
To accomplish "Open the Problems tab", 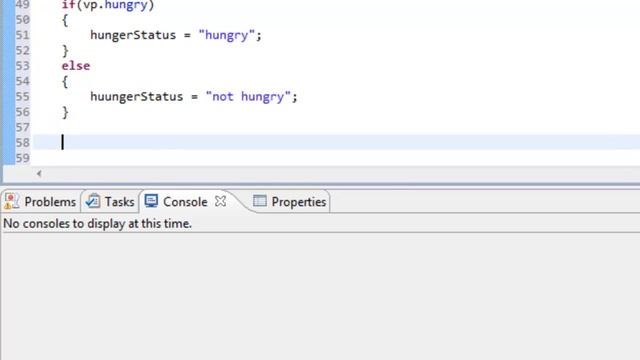I will click(x=40, y=202).
